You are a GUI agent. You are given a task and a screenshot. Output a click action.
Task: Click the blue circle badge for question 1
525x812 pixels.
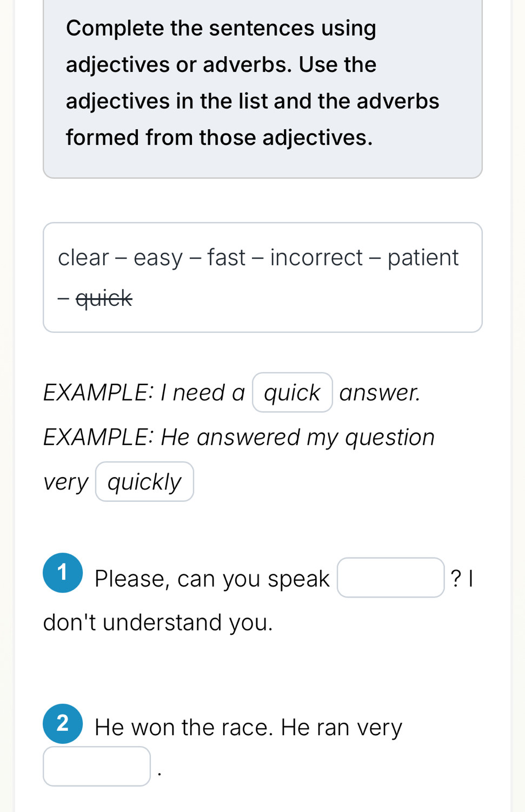coord(62,573)
